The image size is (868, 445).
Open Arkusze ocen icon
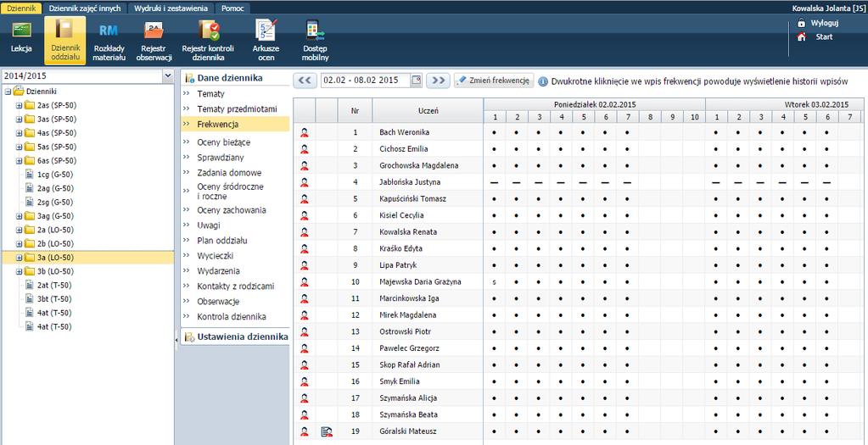click(266, 41)
